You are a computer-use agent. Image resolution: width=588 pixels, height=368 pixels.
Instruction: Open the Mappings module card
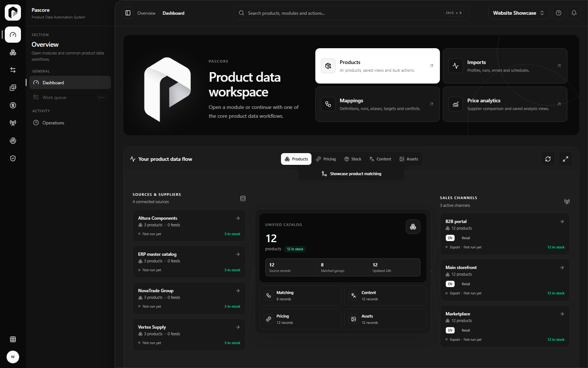click(x=377, y=104)
